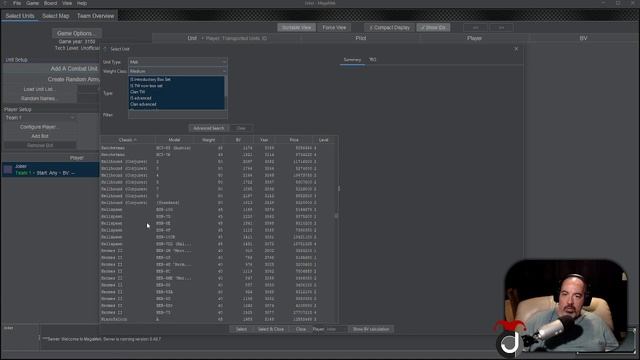The height and width of the screenshot is (360, 640).
Task: Click the main Player column header
Action: (474, 38)
